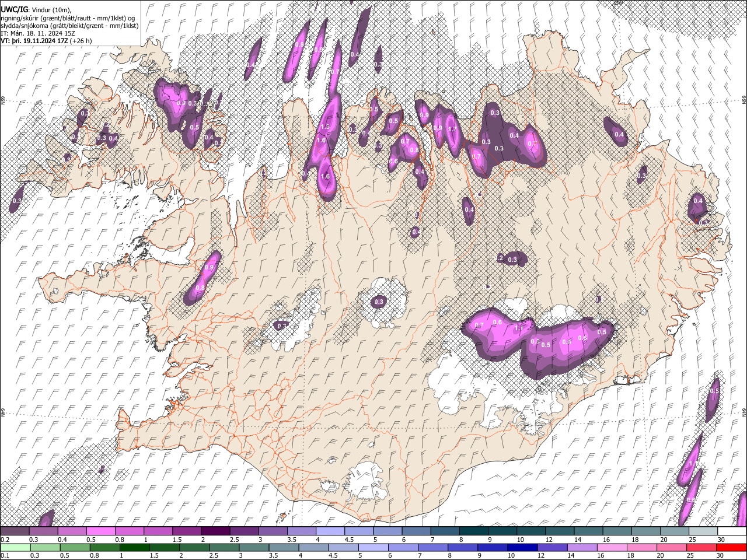Image resolution: width=747 pixels, height=560 pixels.
Task: Click the violet swatch labeled 12 in bottom row
Action: [552, 547]
